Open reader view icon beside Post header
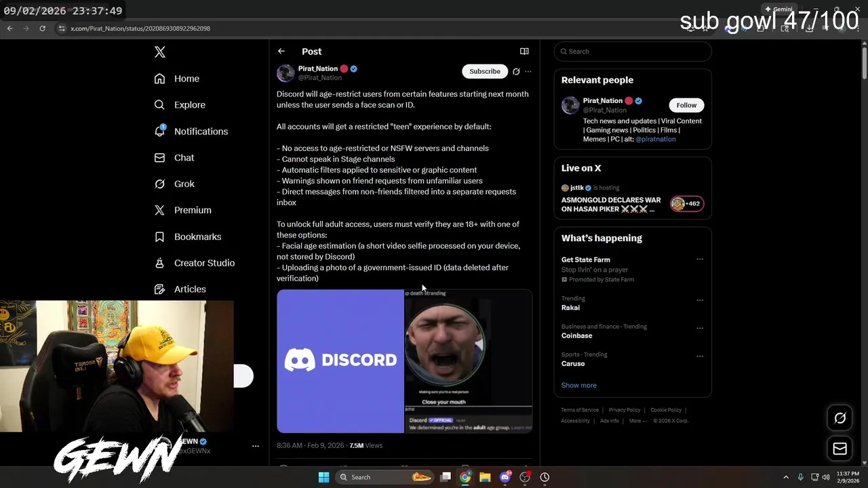This screenshot has height=488, width=868. 524,51
